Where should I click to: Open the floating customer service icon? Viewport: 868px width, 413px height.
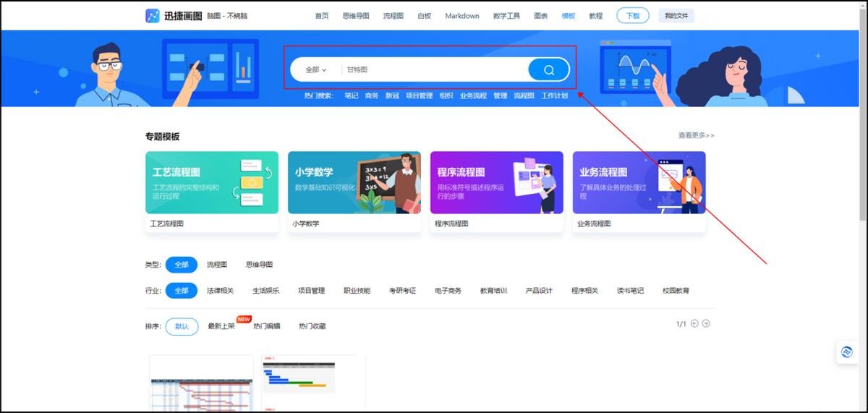(x=846, y=352)
